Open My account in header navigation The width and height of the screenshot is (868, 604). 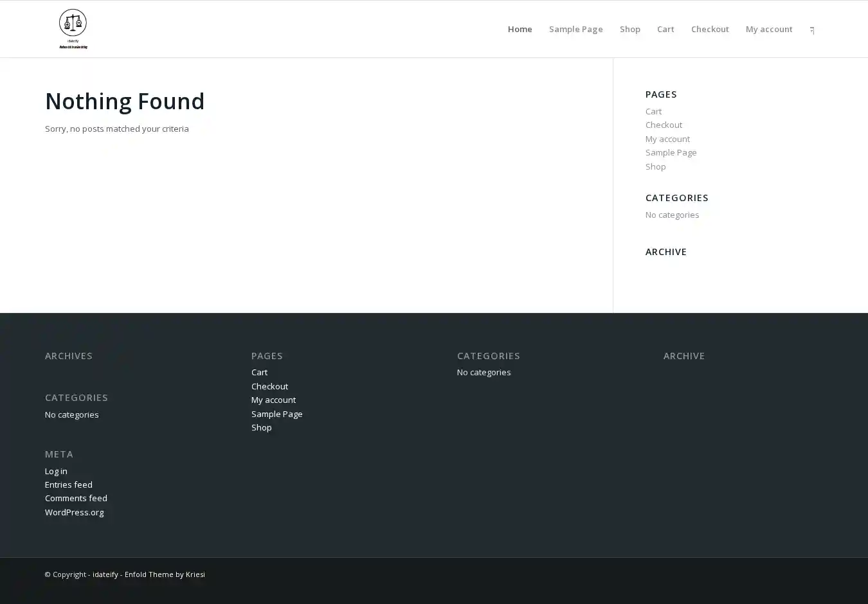[768, 29]
